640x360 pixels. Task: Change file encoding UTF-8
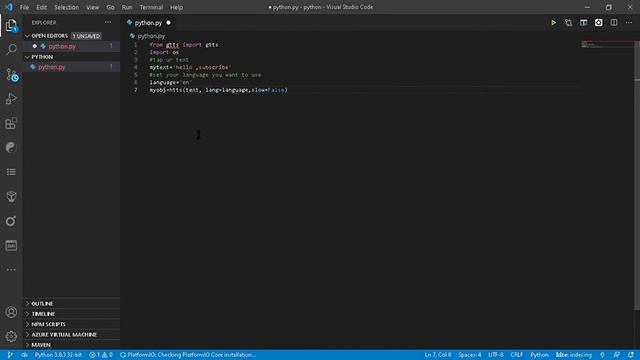point(496,355)
